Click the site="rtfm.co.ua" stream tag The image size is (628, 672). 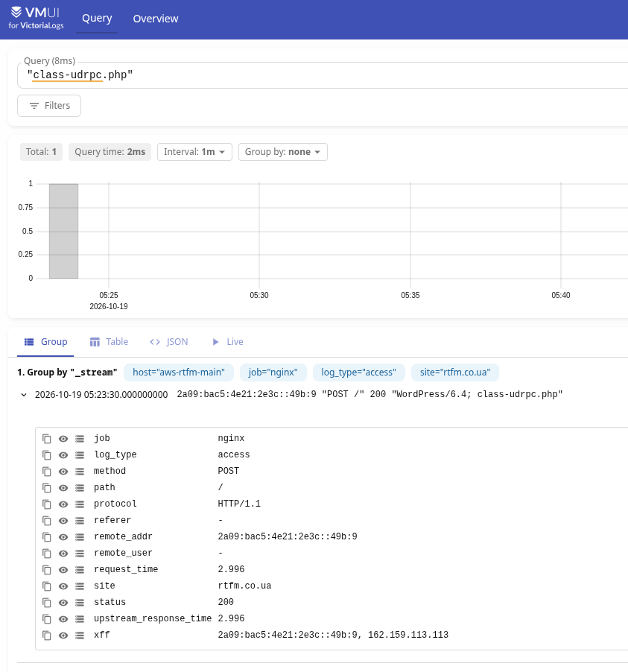pyautogui.click(x=455, y=373)
